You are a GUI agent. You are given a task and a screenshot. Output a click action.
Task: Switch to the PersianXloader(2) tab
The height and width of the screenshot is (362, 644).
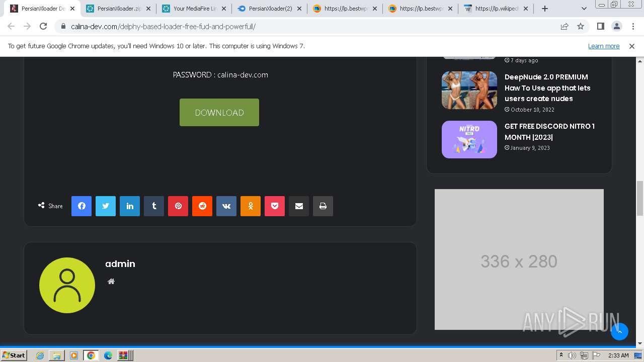269,9
